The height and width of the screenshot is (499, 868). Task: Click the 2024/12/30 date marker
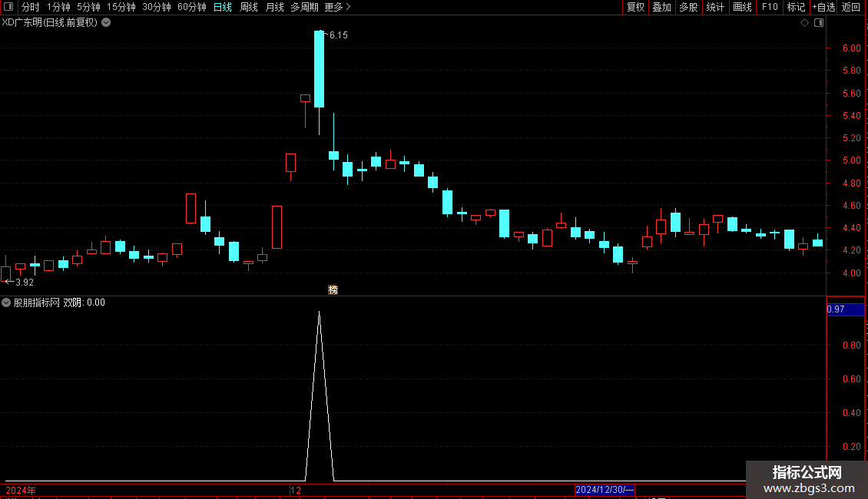coord(605,490)
